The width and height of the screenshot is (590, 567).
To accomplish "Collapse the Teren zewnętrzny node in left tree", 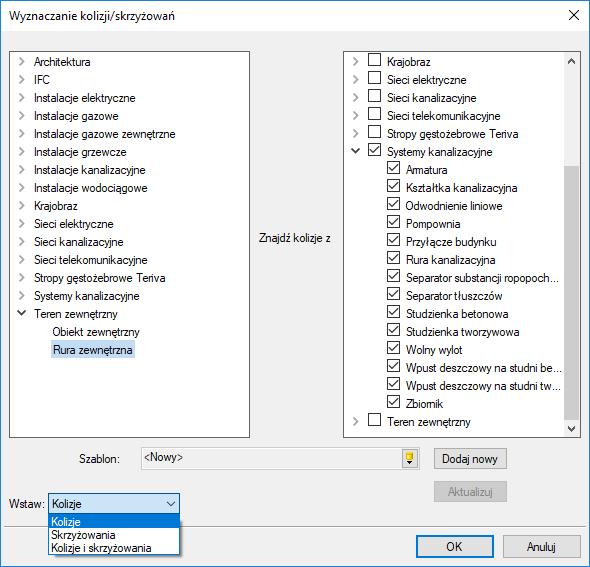I will pyautogui.click(x=22, y=313).
